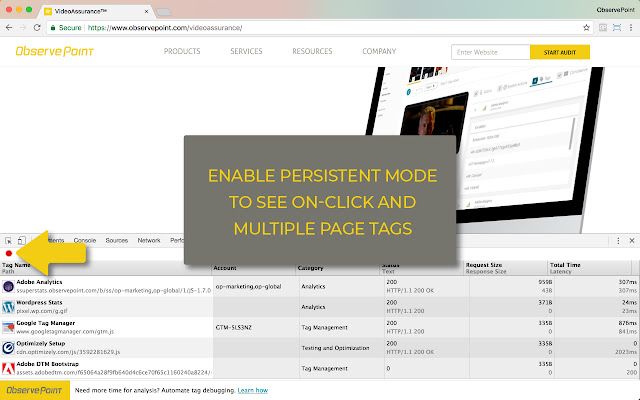Screen dimensions: 640x400
Task: Click the Optimizely Setup tag icon
Action: point(8,348)
